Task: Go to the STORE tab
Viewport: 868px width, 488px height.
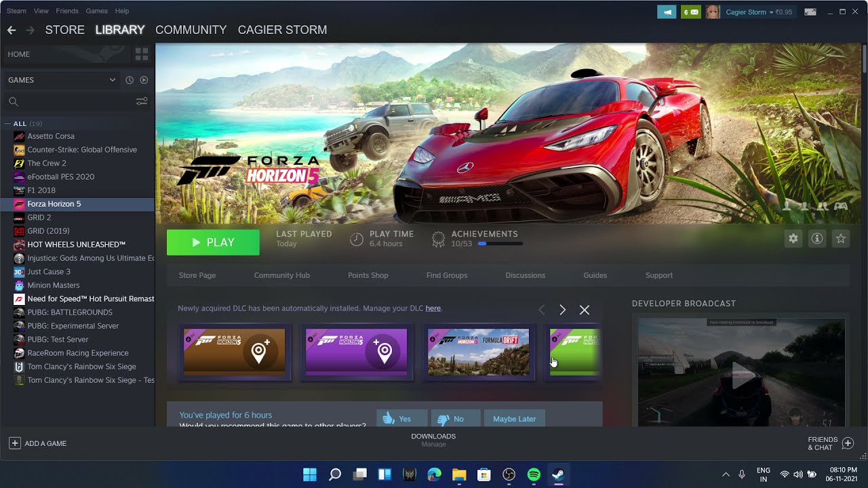Action: (x=65, y=30)
